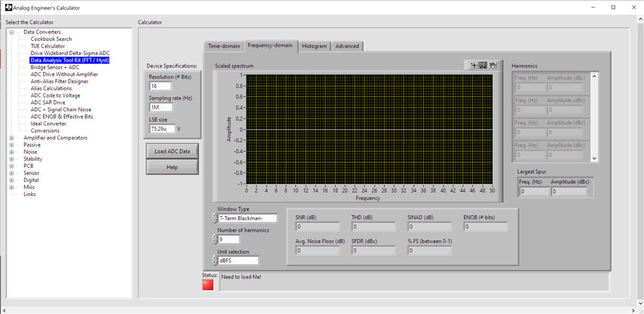The width and height of the screenshot is (644, 314).
Task: Expand the Passive tree node
Action: click(x=11, y=145)
